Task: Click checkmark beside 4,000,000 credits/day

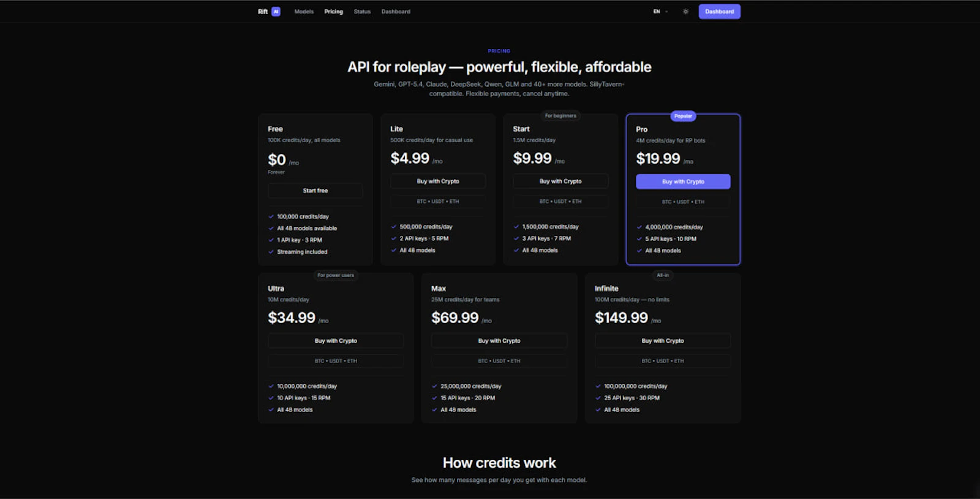Action: pyautogui.click(x=639, y=227)
